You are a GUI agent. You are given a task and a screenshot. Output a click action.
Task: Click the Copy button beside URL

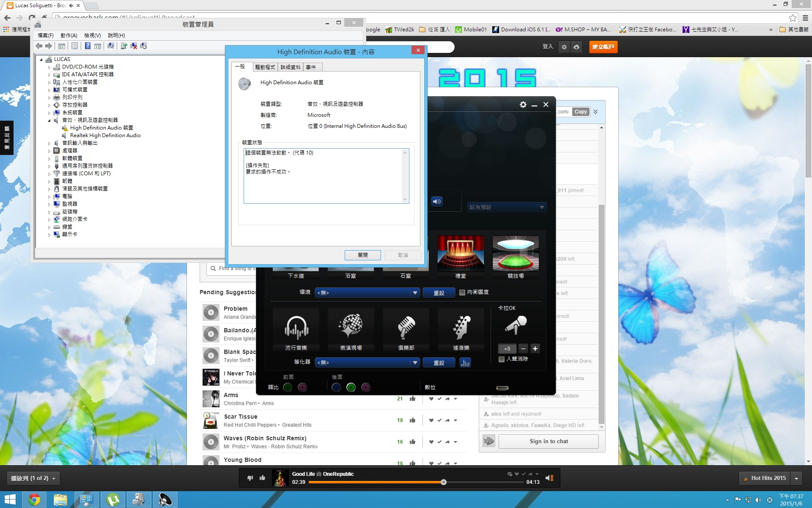pos(581,112)
